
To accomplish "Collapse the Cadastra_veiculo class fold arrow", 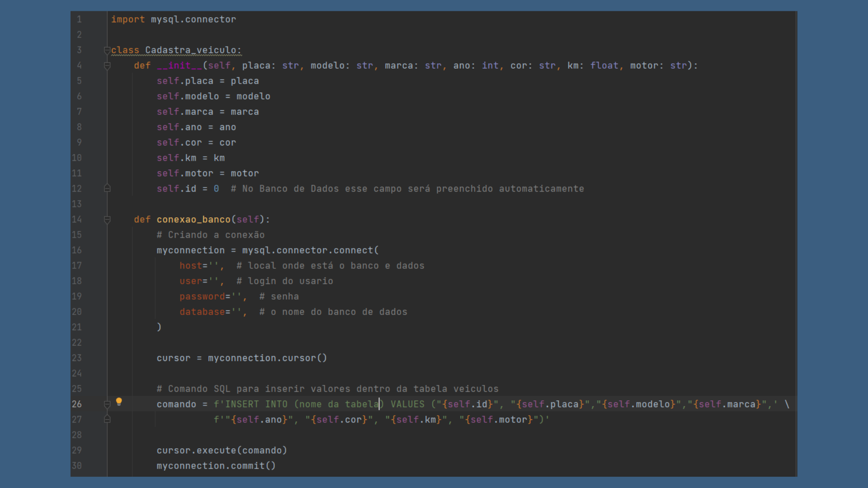I will click(107, 50).
